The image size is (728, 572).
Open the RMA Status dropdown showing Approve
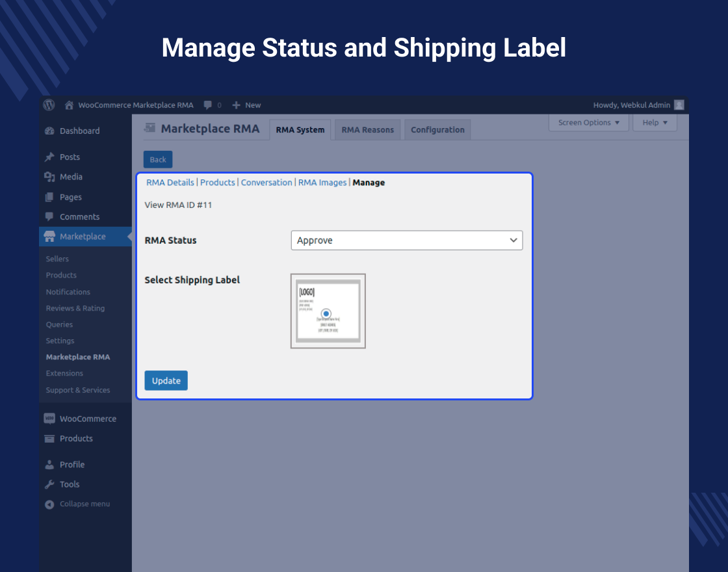click(406, 240)
